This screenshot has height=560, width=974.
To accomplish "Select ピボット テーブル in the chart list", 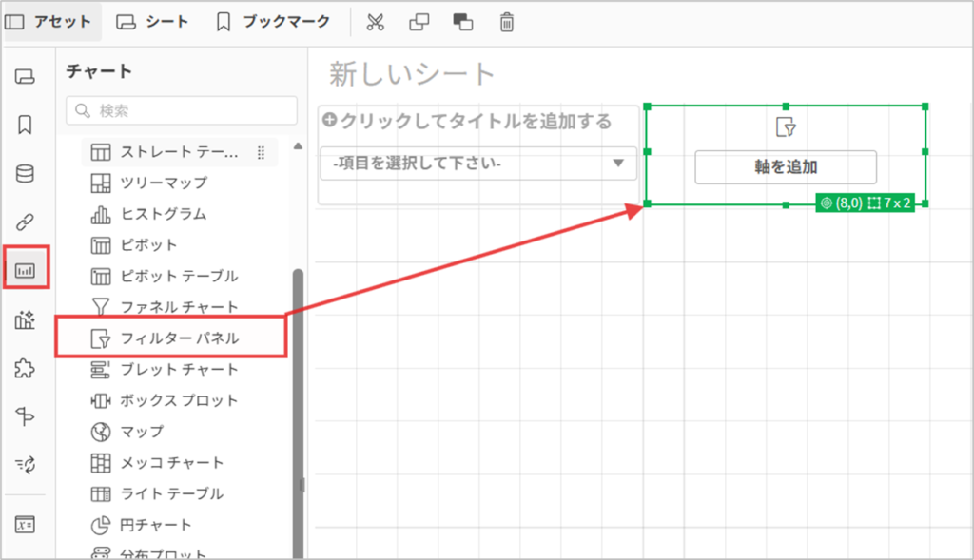I will [179, 276].
